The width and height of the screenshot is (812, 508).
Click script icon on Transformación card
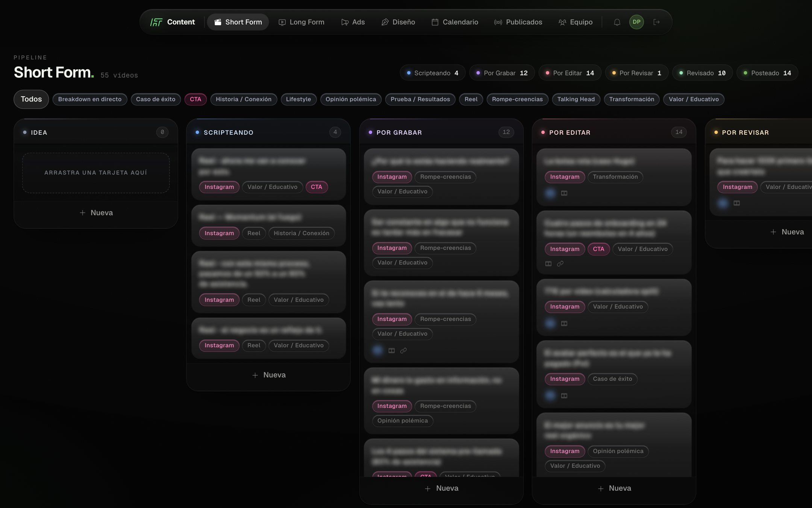coord(564,193)
